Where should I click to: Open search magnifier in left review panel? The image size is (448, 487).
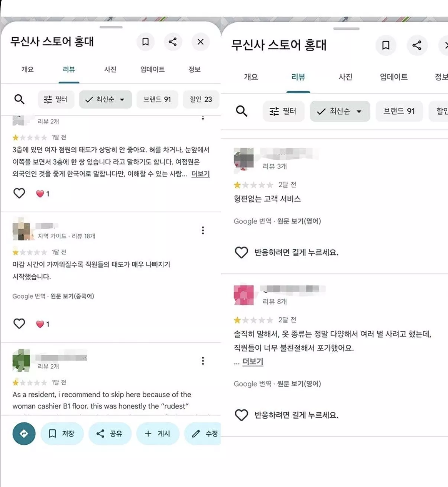(x=19, y=99)
